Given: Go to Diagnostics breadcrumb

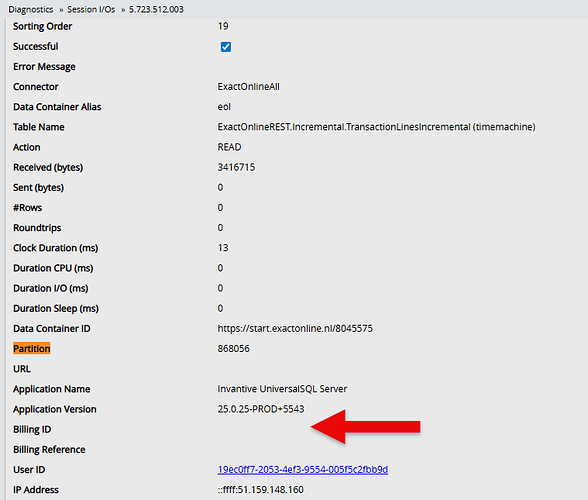Looking at the screenshot, I should pyautogui.click(x=31, y=9).
